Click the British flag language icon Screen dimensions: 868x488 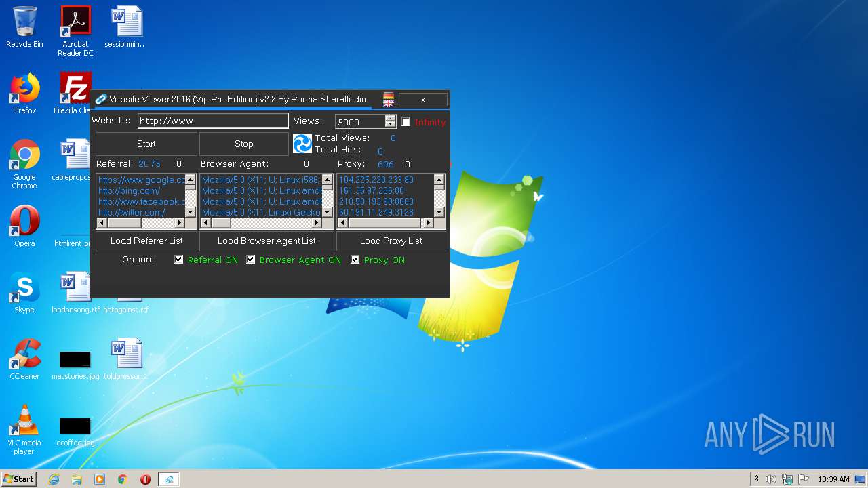tap(389, 103)
